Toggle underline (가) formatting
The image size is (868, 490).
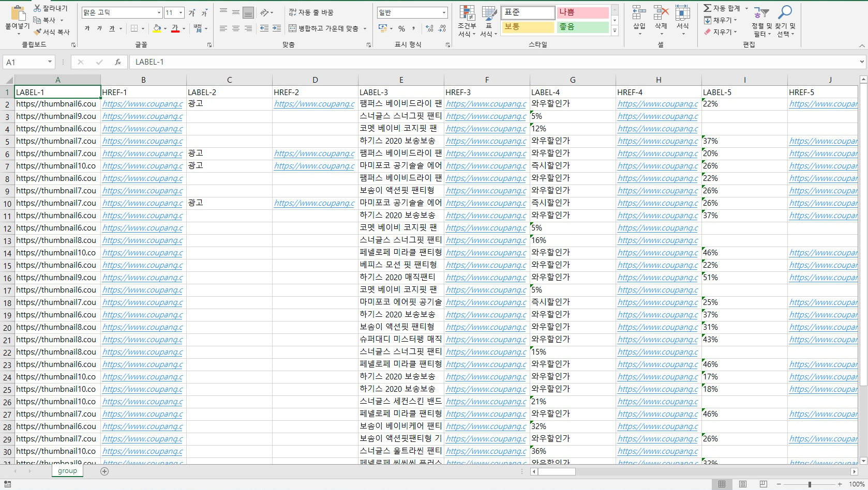(x=112, y=28)
